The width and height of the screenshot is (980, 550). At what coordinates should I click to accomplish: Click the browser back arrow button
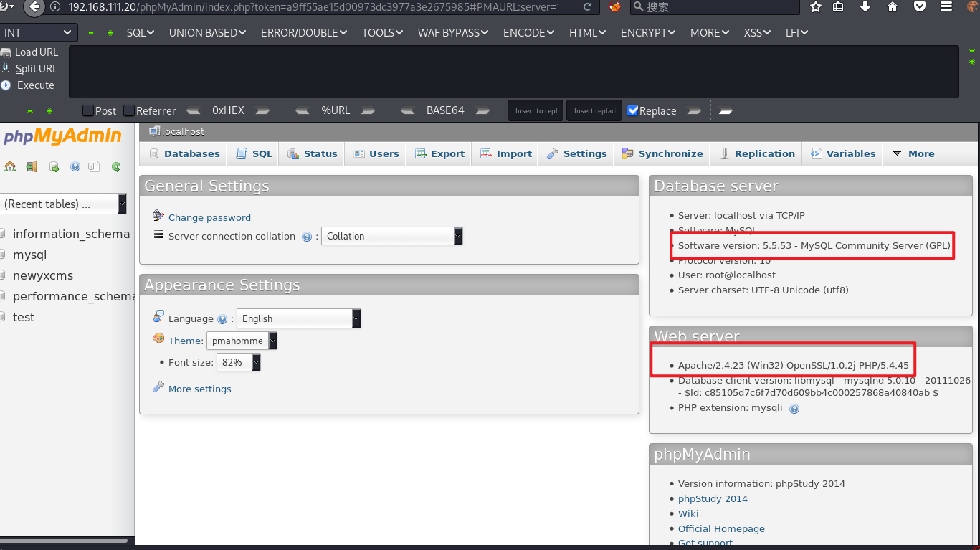(x=34, y=7)
